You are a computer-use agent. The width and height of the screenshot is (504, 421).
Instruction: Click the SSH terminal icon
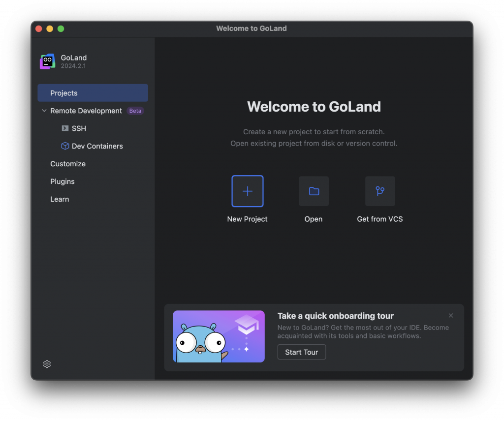(x=65, y=128)
